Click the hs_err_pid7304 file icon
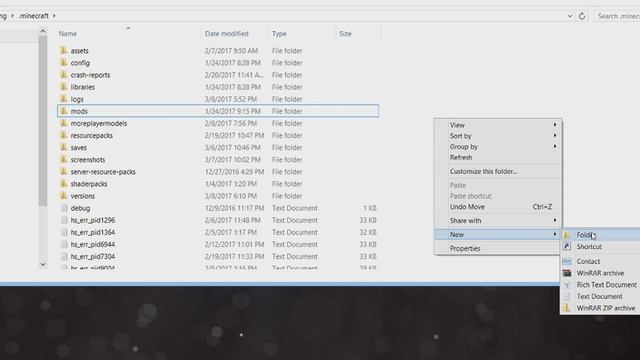Viewport: 640px width, 360px height. [64, 256]
